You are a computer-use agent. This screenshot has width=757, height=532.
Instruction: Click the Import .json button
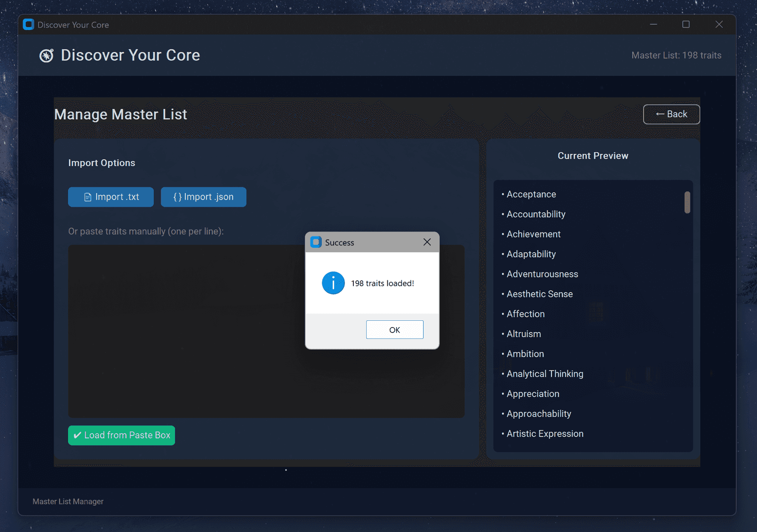[204, 197]
